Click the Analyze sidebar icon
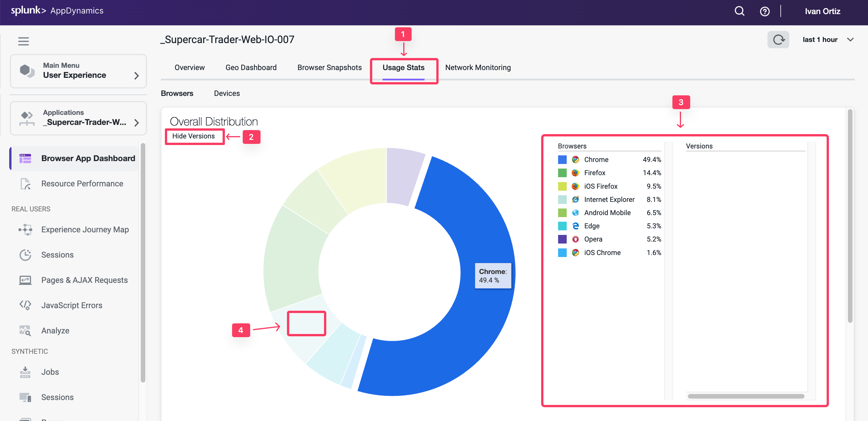This screenshot has width=868, height=421. (25, 331)
